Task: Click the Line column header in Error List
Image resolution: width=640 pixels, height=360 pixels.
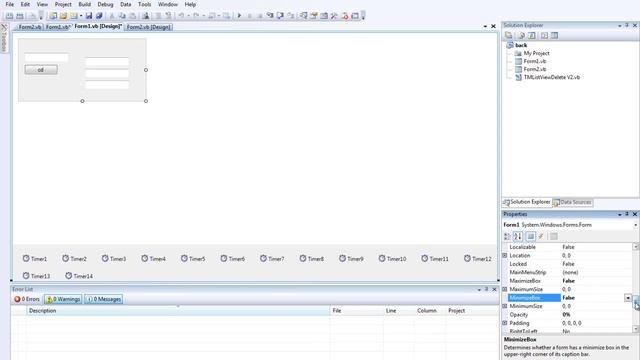Action: (398, 311)
